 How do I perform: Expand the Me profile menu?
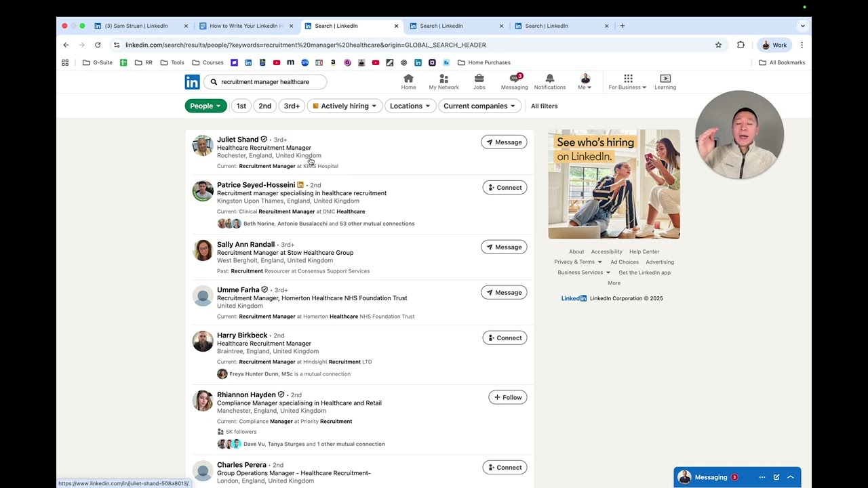coord(585,82)
